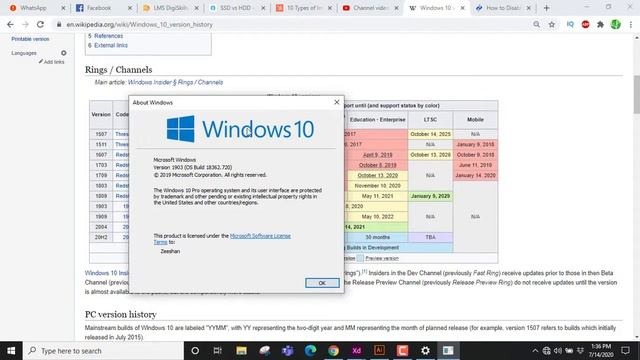Open the References contents entry

[x=109, y=36]
